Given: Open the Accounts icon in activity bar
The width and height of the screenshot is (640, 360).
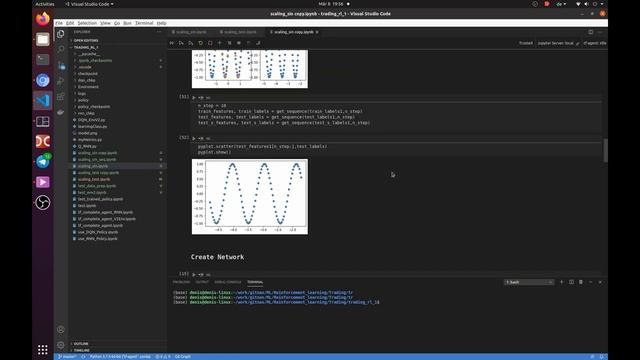Looking at the screenshot, I should click(x=60, y=329).
